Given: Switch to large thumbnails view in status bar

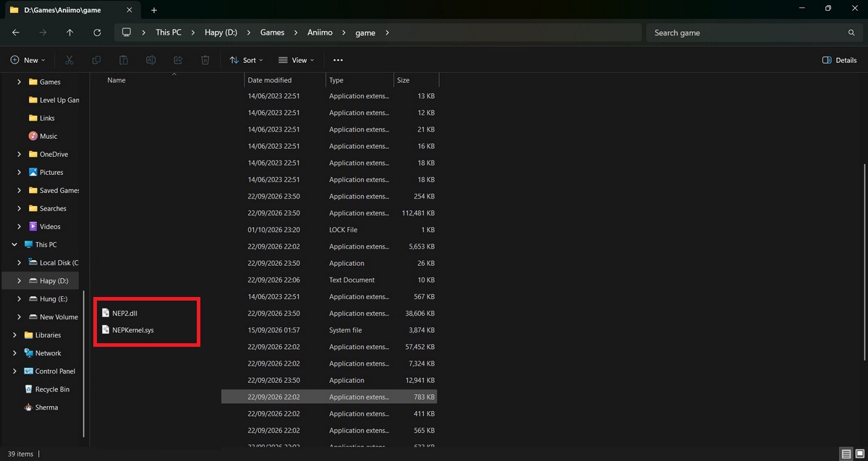Looking at the screenshot, I should click(x=859, y=454).
